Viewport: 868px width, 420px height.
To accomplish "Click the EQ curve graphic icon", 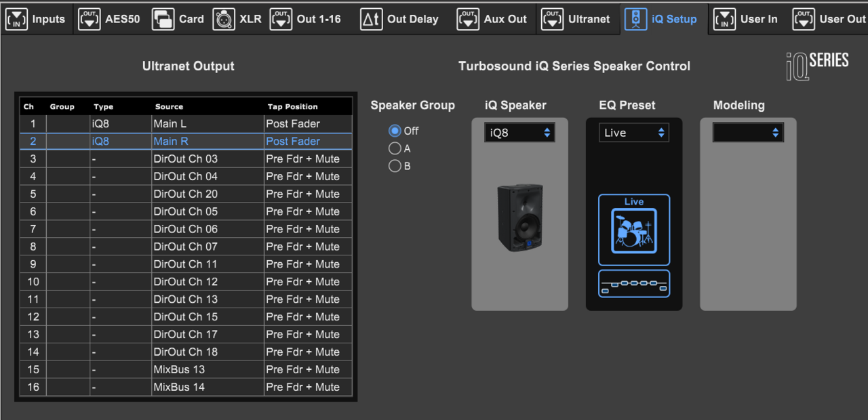I will click(x=634, y=284).
